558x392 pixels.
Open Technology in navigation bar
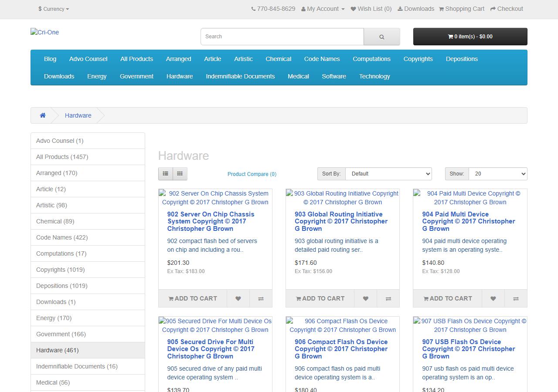[x=374, y=76]
